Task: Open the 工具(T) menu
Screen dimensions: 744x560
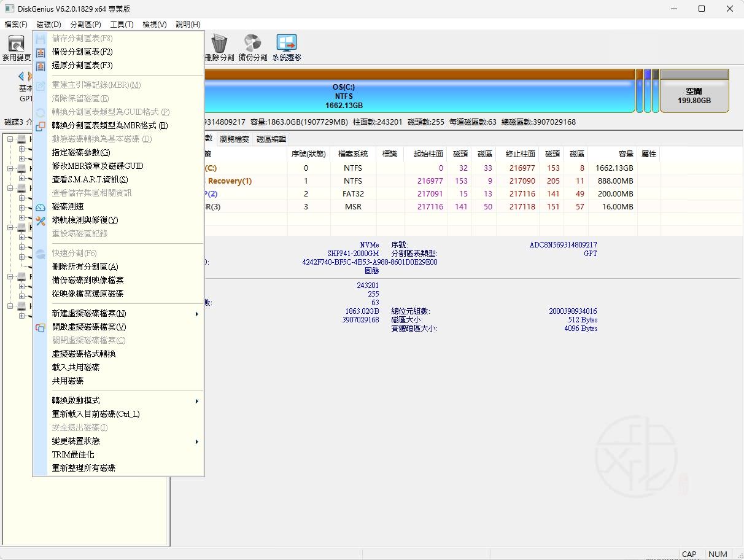Action: 122,25
